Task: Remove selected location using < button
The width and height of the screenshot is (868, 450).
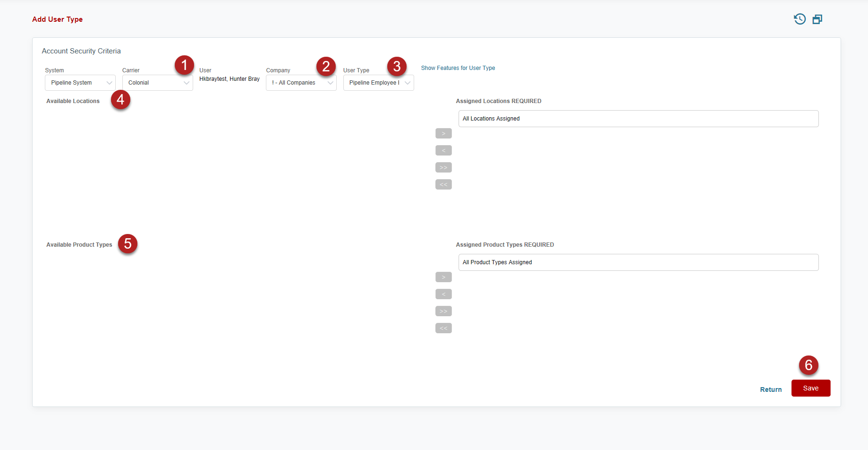Action: (443, 150)
